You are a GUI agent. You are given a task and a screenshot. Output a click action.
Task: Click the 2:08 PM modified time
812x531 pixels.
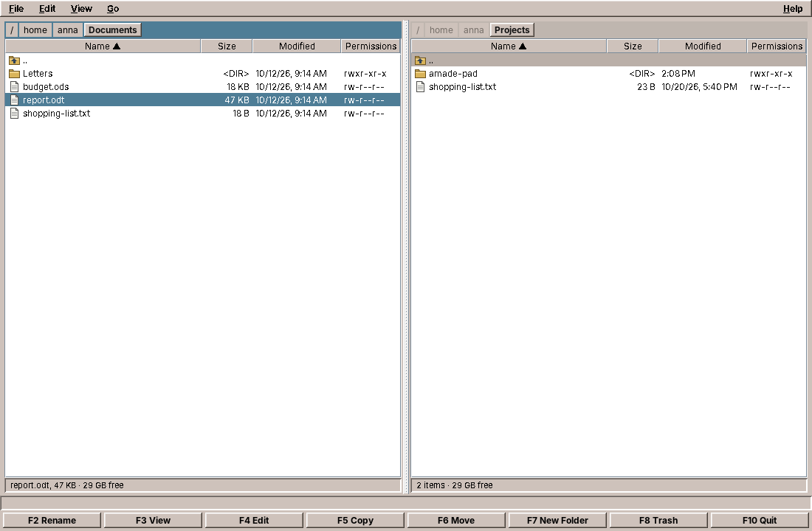[x=678, y=74]
